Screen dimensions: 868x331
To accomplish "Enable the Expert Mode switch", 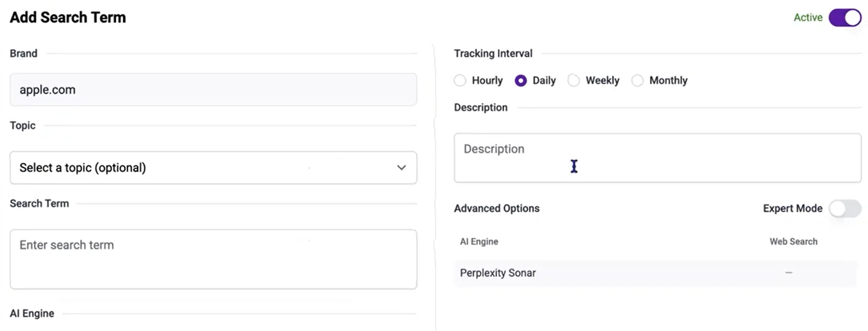I will tap(845, 209).
